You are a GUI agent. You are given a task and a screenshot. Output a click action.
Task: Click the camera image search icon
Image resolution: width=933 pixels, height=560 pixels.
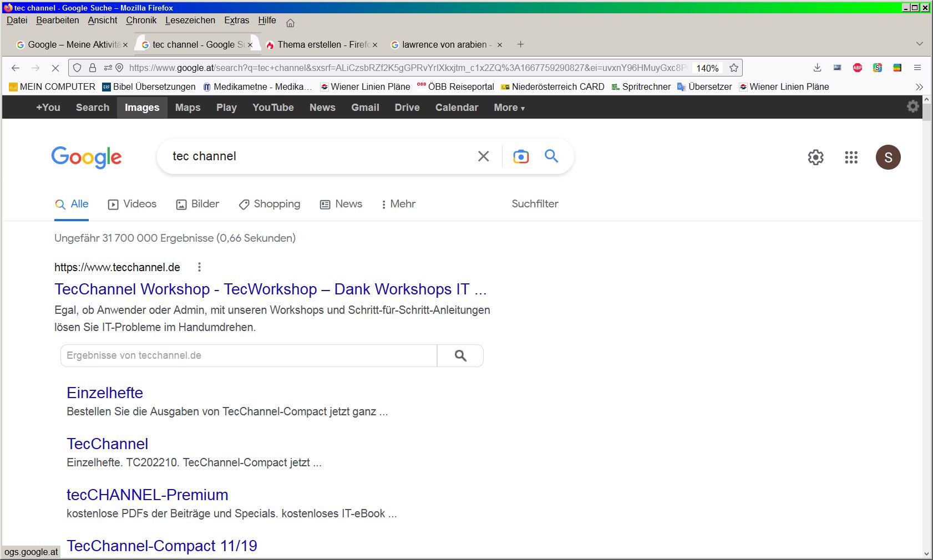click(x=520, y=157)
